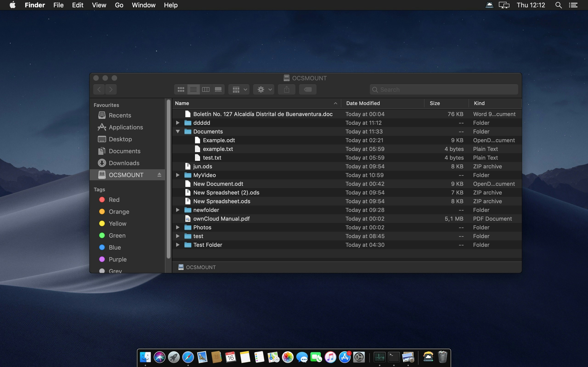Switch to gallery view layout

218,89
